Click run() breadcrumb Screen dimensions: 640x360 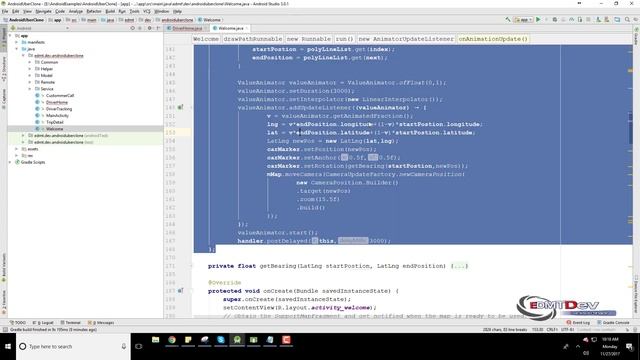tap(344, 39)
